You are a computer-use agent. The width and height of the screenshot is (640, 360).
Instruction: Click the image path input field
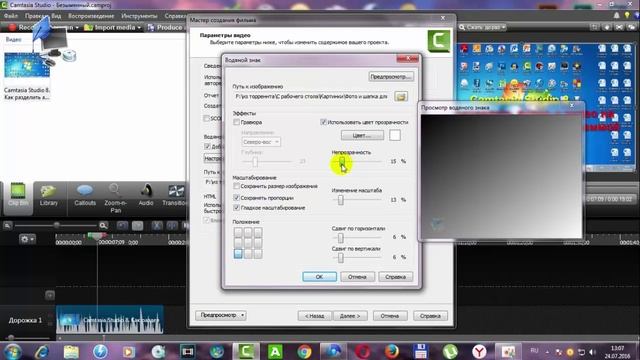[312, 96]
